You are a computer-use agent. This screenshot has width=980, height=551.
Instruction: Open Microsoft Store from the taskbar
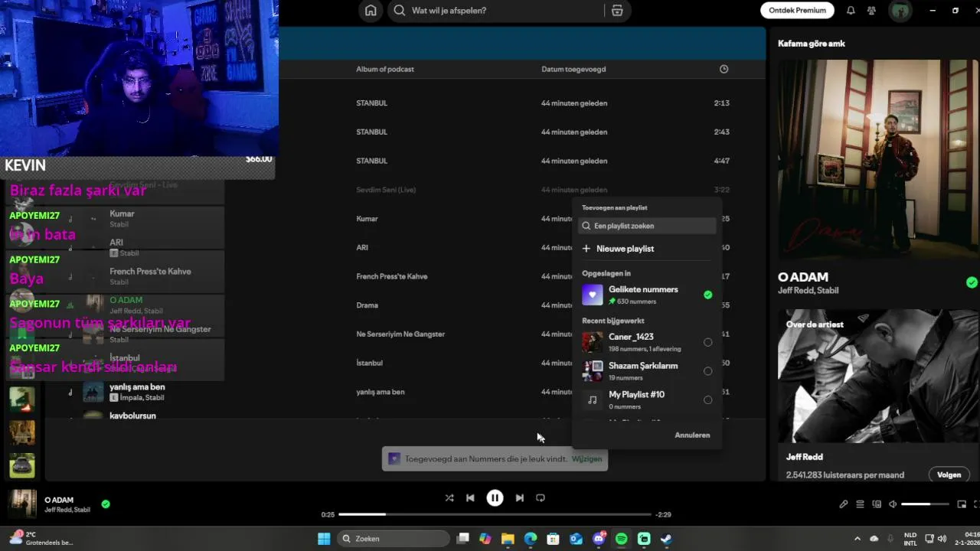point(553,539)
